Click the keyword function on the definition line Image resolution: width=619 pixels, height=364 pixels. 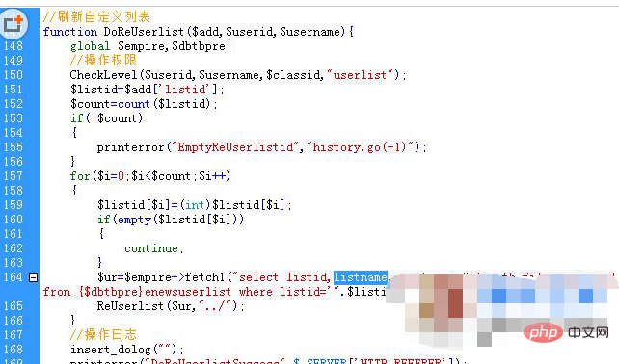69,32
